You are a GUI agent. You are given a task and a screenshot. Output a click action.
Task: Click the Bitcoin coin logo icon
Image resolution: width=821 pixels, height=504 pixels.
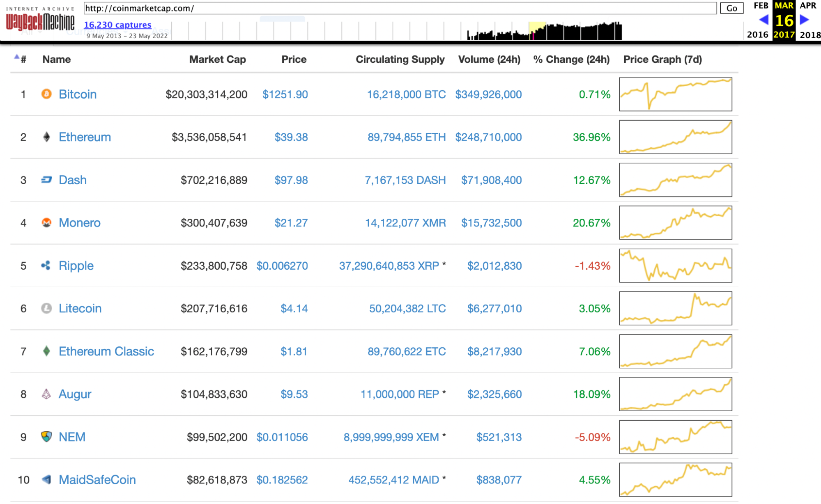point(46,94)
